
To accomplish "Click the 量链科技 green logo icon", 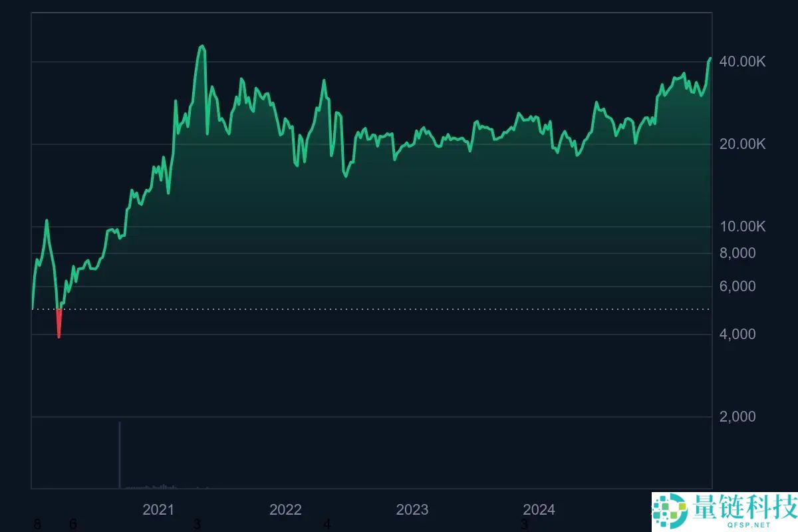I will click(x=670, y=510).
